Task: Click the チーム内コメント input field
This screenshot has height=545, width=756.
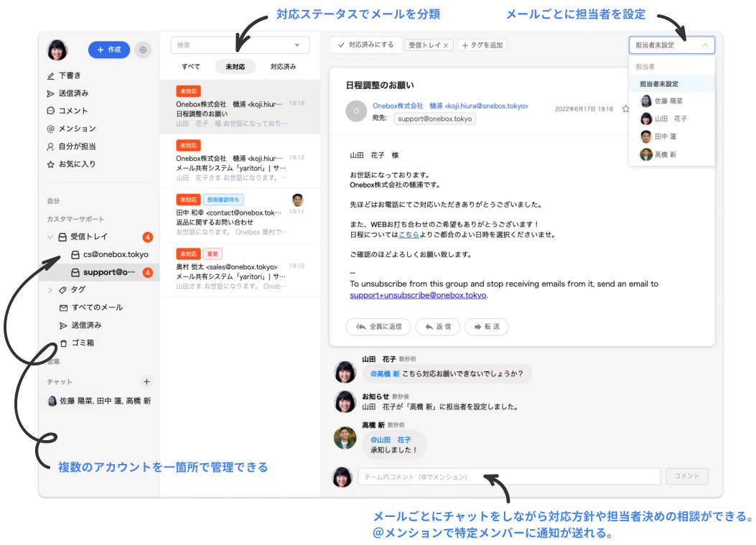Action: pyautogui.click(x=509, y=477)
